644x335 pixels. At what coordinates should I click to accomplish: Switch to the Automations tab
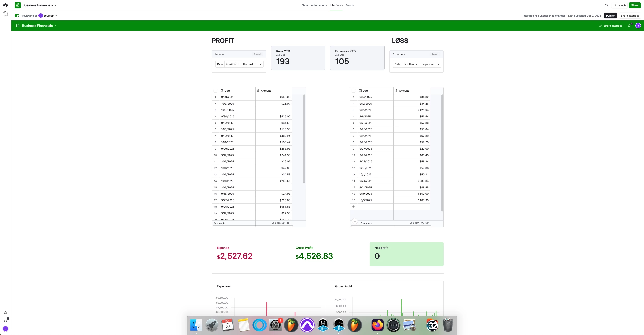(319, 5)
